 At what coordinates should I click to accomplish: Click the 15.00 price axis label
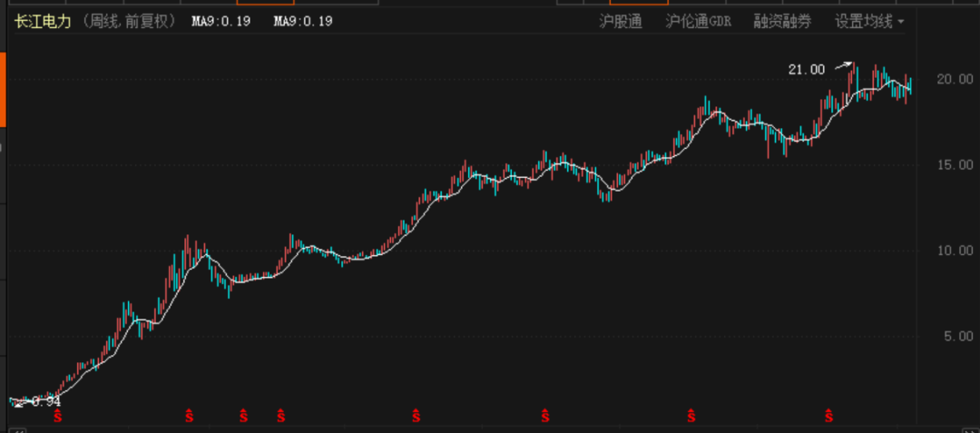pyautogui.click(x=955, y=164)
